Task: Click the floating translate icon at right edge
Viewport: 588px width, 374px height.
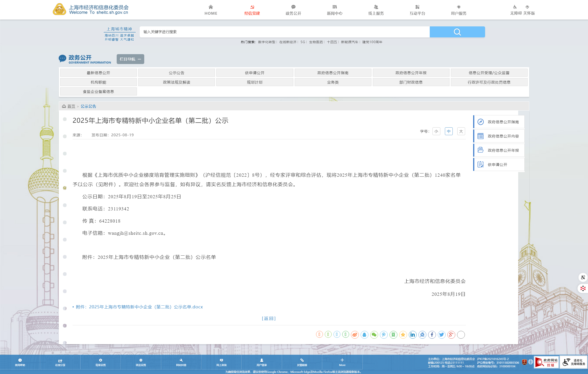Action: (583, 277)
